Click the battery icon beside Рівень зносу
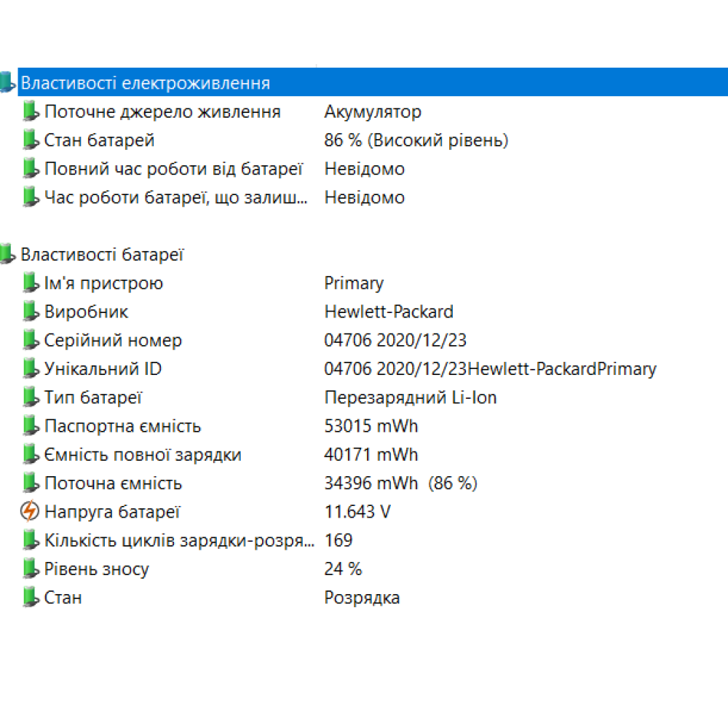The width and height of the screenshot is (728, 728). tap(29, 569)
